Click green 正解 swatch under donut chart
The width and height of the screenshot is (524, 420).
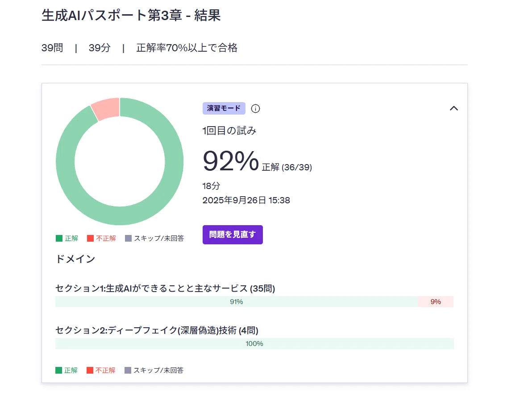coord(59,239)
